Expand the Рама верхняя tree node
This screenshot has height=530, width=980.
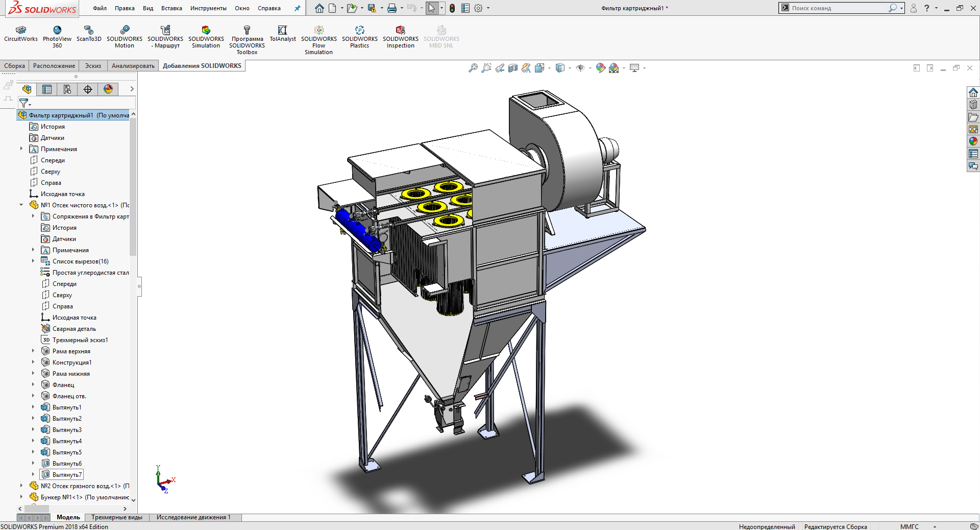click(x=33, y=351)
